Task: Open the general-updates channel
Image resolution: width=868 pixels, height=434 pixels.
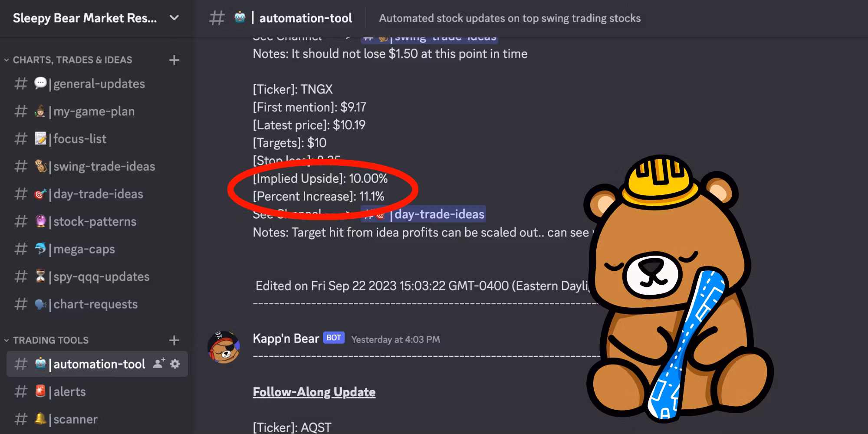Action: [97, 84]
